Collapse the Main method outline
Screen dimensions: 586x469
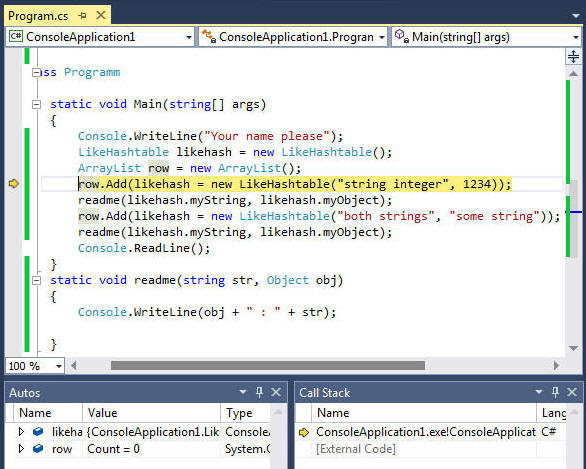click(x=36, y=104)
